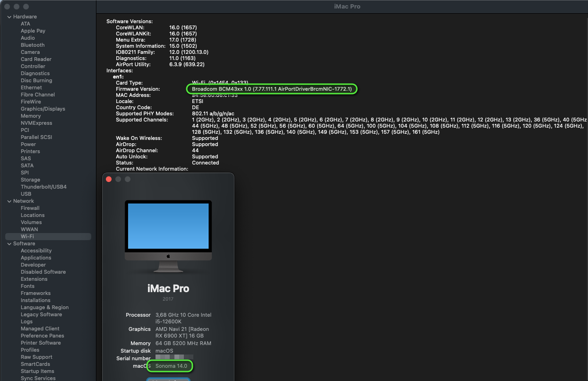Screen dimensions: 588x381
Task: Open Accessibility under Software
Action: coord(36,251)
